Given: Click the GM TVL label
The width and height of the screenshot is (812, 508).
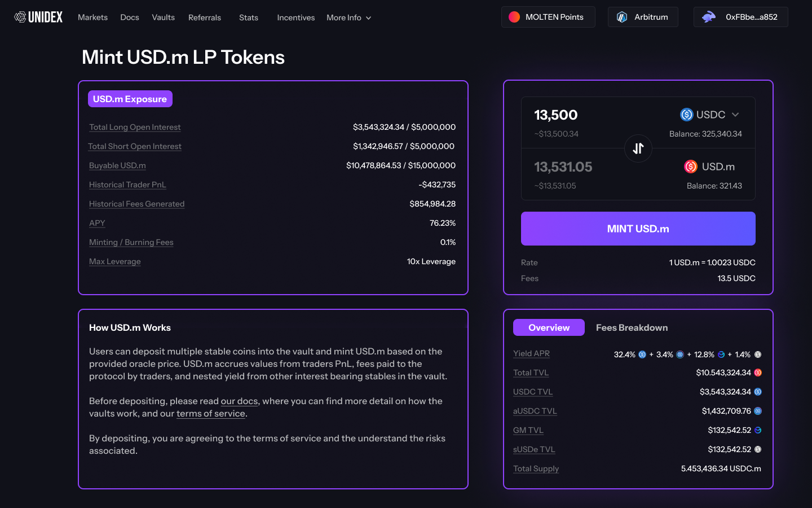Looking at the screenshot, I should click(528, 430).
